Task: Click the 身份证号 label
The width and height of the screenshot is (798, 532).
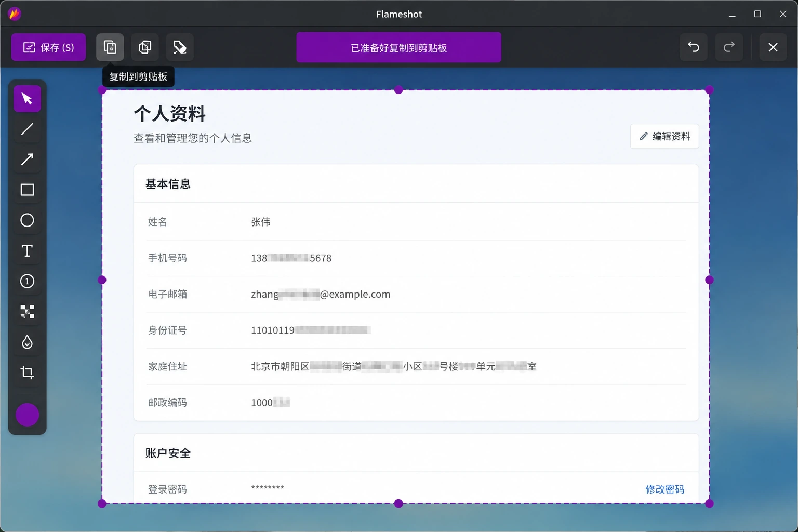Action: pos(167,330)
